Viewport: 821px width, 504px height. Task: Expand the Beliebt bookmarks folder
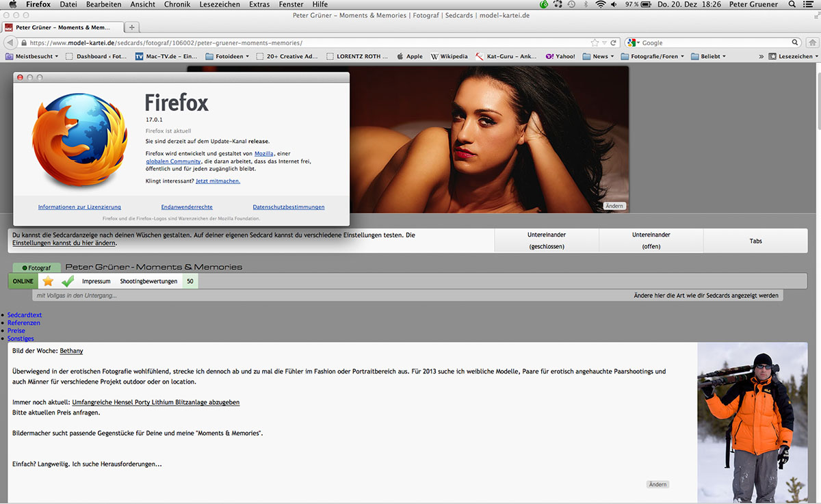tap(709, 56)
